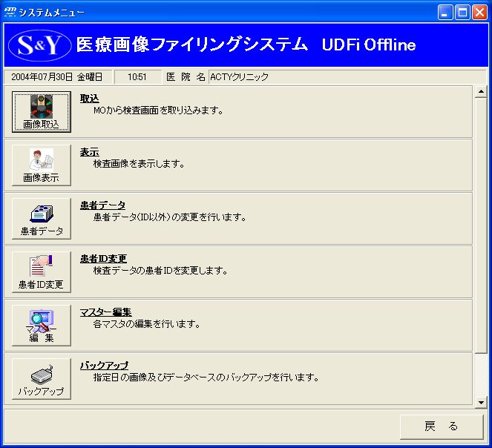Screen dimensions: 492x448
Task: Click the 患者ID変更 heading text
Action: (103, 259)
